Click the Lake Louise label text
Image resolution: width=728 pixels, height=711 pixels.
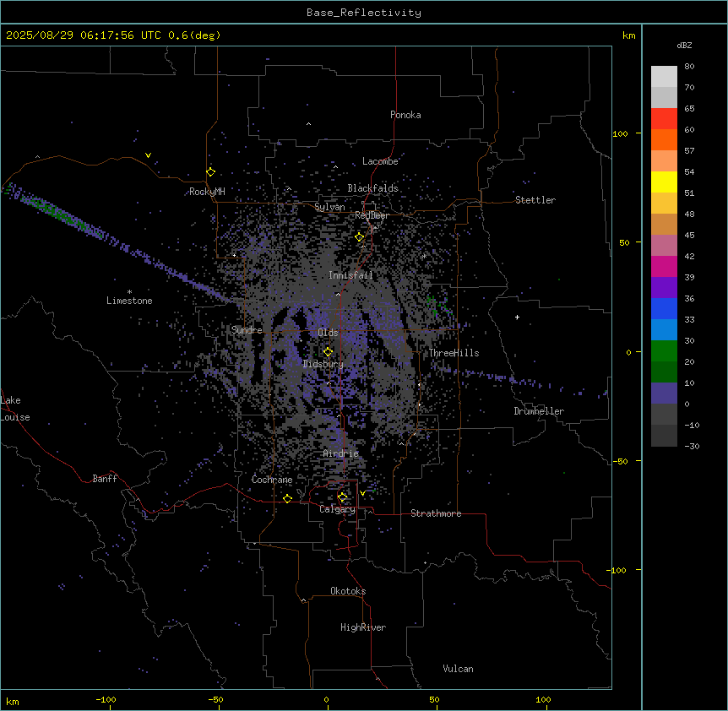click(x=15, y=409)
